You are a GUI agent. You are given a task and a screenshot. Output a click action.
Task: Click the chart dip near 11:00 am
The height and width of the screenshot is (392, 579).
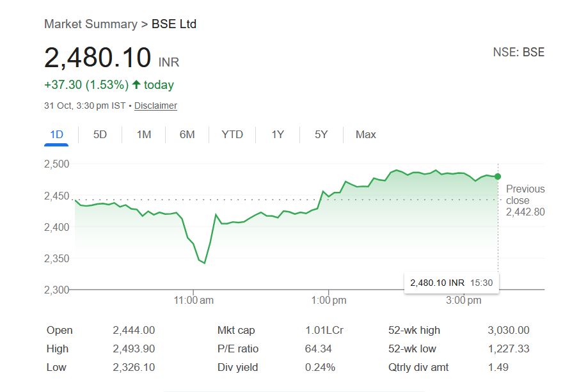(204, 263)
